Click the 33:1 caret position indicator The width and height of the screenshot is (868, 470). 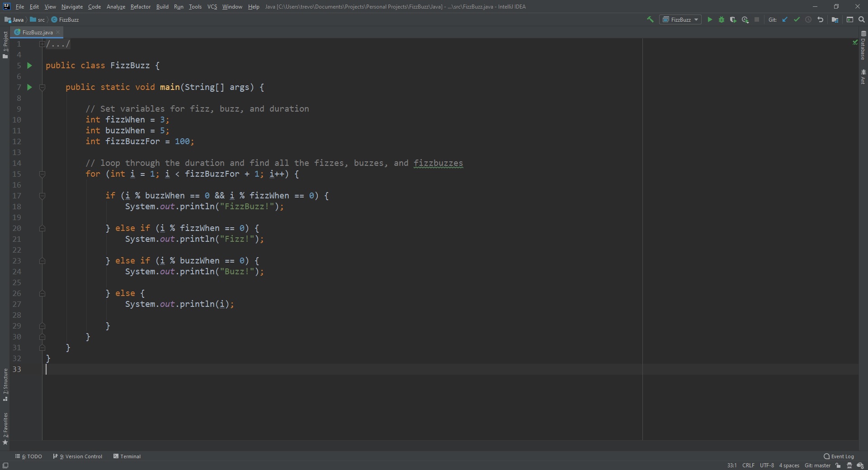pyautogui.click(x=732, y=465)
